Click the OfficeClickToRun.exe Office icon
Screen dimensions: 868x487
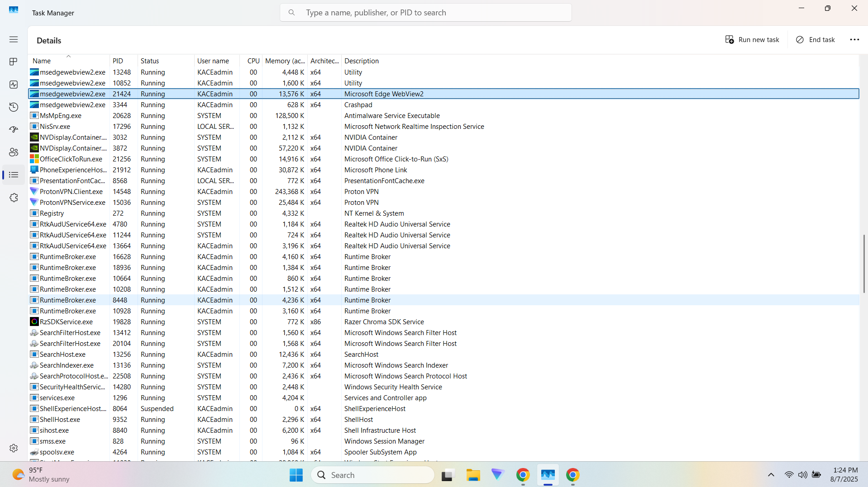click(34, 159)
